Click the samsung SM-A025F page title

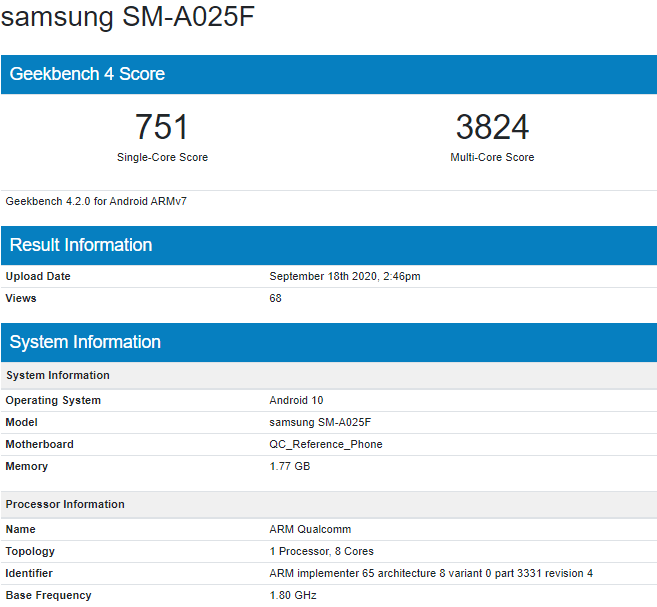pyautogui.click(x=128, y=19)
